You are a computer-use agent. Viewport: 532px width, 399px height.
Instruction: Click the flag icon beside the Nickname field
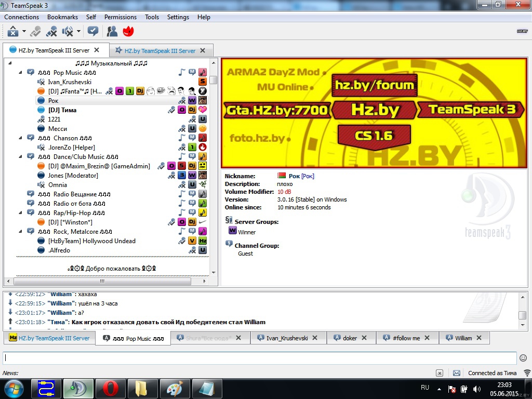click(x=281, y=176)
